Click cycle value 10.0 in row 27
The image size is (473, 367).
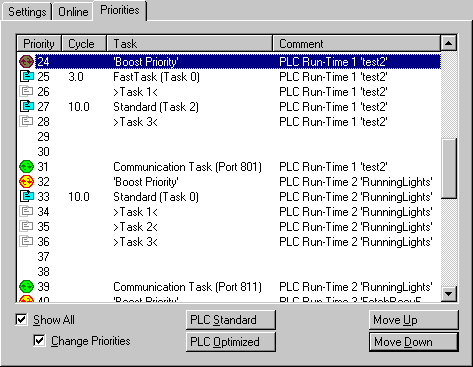(x=79, y=107)
